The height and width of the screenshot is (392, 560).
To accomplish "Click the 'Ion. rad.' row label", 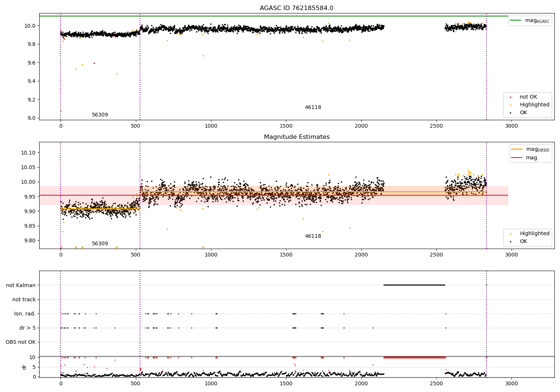I will (x=25, y=314).
